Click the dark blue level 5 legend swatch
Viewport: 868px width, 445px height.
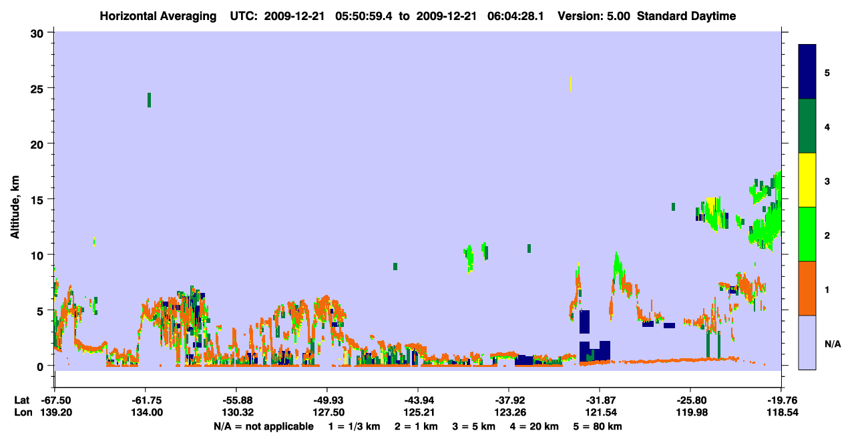point(807,72)
